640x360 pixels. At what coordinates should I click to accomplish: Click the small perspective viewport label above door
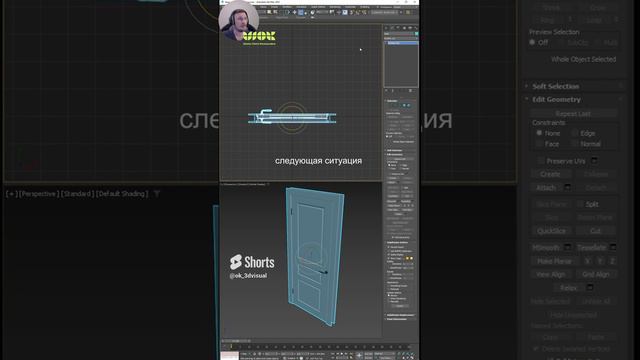click(244, 184)
